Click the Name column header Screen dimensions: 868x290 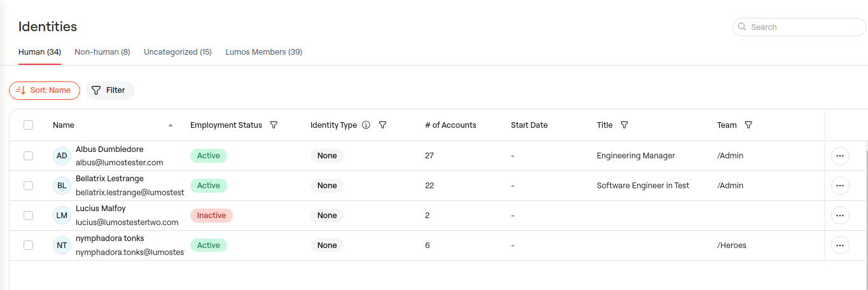click(x=64, y=125)
